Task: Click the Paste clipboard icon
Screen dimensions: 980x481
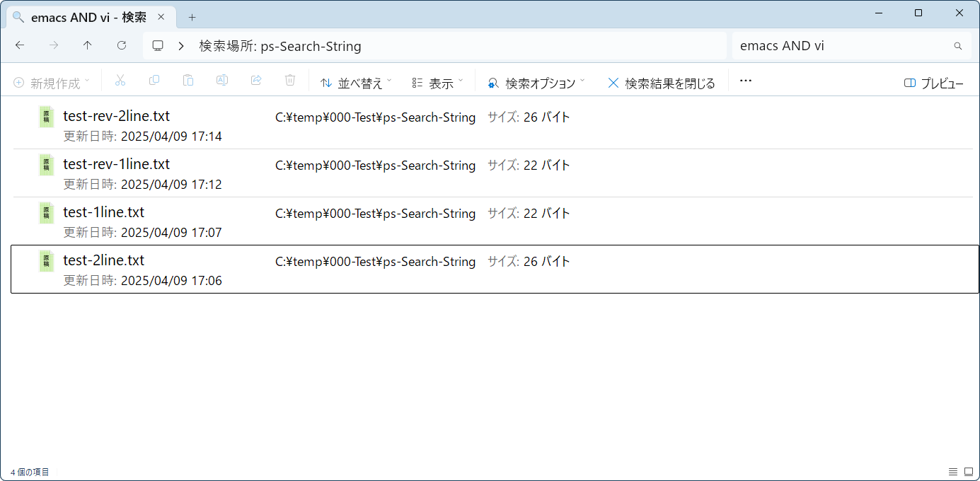Action: pos(188,81)
